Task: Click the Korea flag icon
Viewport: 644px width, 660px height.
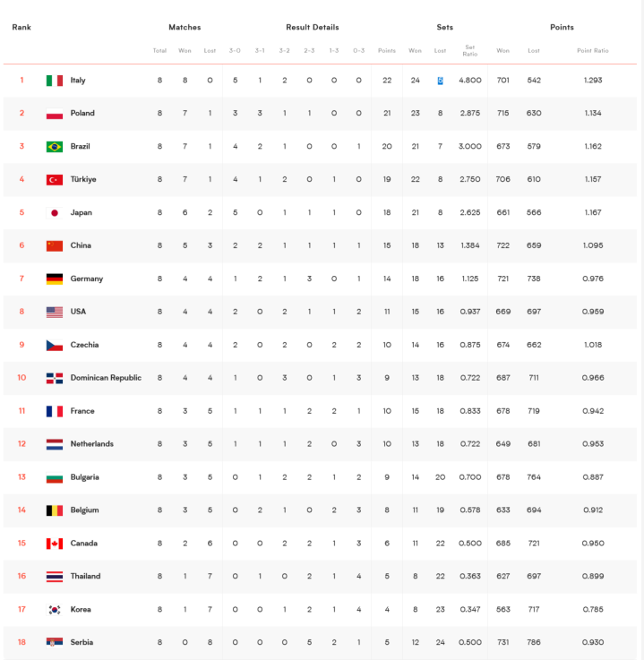Action: 55,610
